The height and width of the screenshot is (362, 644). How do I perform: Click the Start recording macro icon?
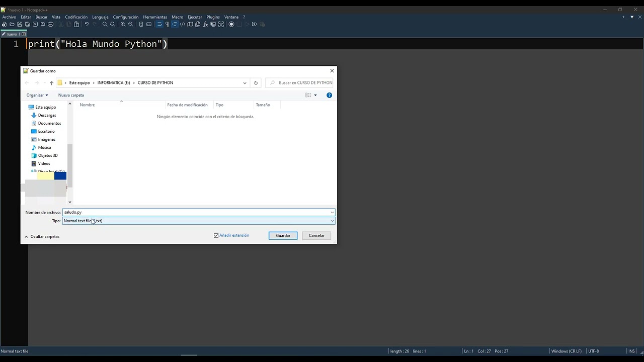(231, 24)
